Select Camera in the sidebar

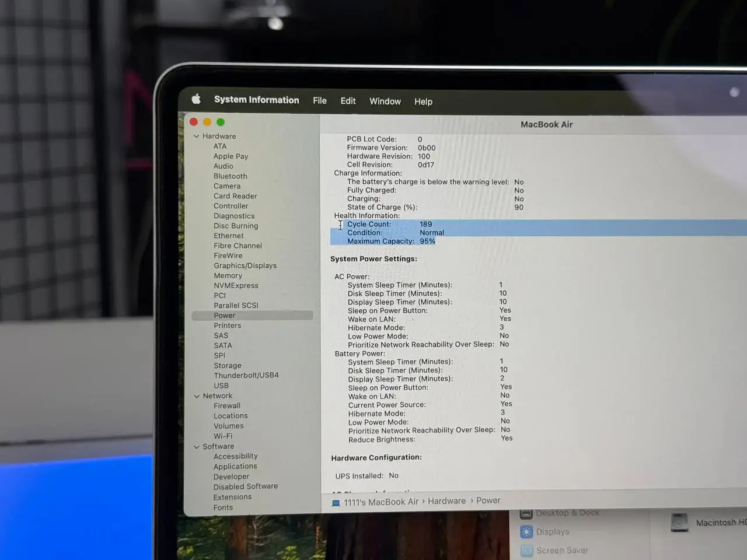pyautogui.click(x=226, y=186)
